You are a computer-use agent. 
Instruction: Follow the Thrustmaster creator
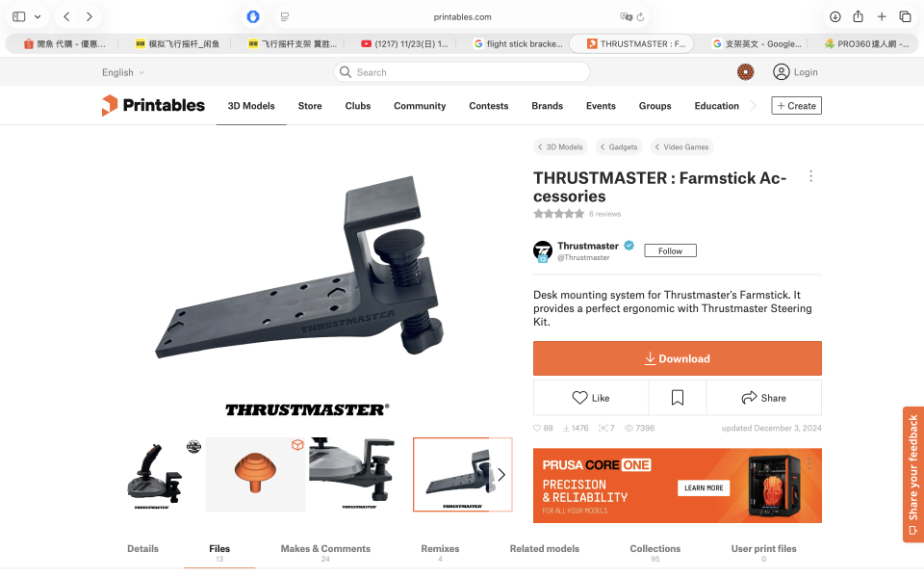coord(670,250)
